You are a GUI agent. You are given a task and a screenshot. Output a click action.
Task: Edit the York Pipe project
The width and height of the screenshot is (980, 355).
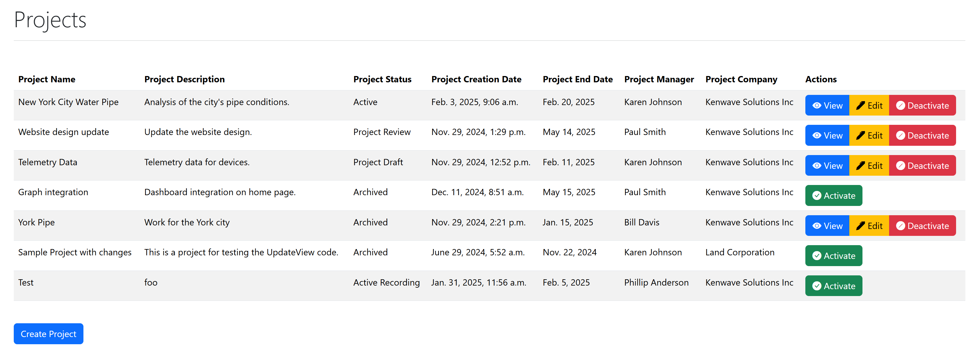869,226
